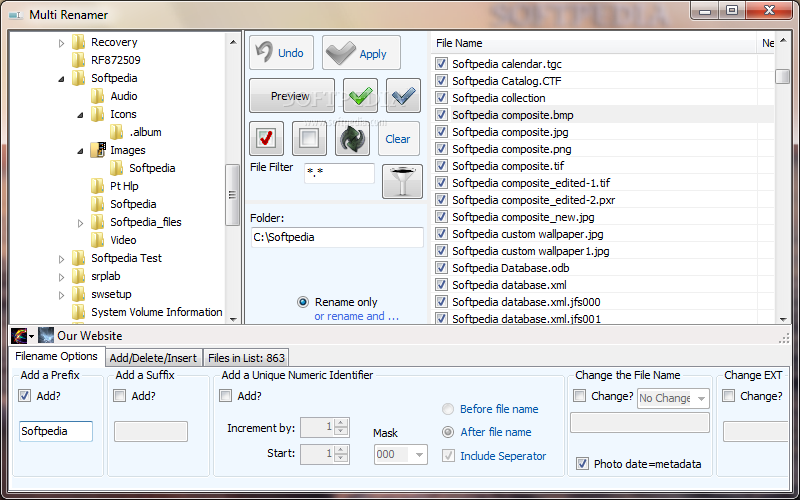Toggle the Change EXT checkbox
800x500 pixels.
729,395
